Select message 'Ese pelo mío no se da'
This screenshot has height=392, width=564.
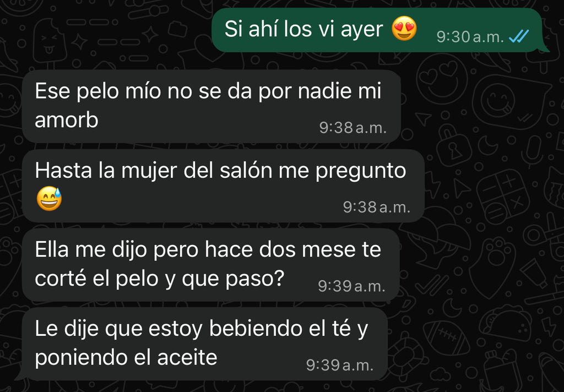tap(211, 106)
